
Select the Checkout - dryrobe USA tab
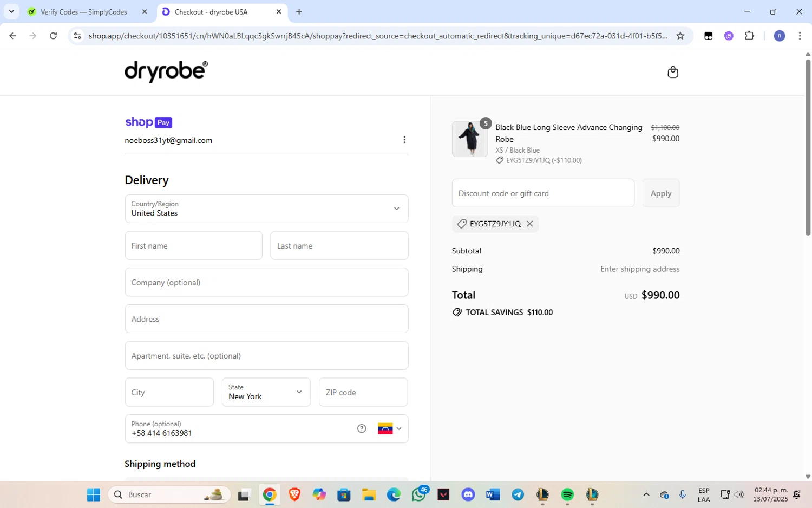[221, 12]
